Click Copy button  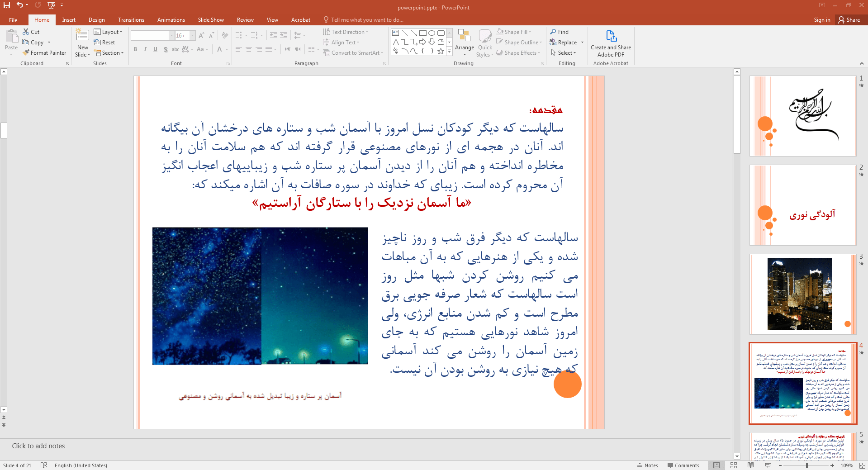coord(33,42)
